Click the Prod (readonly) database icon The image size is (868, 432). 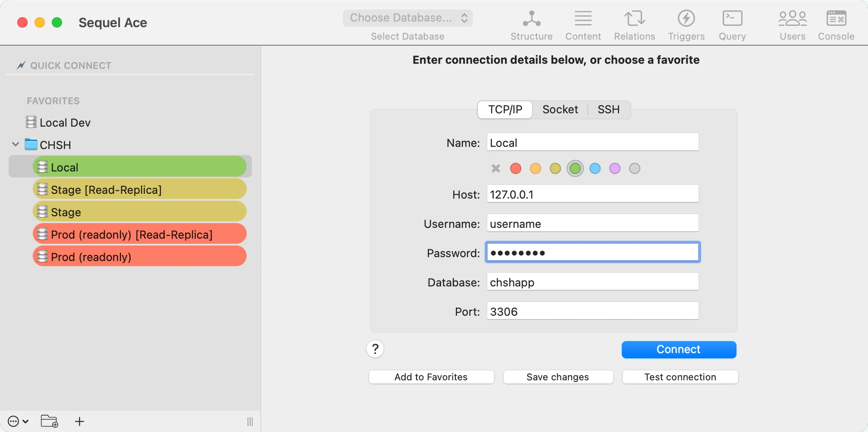42,256
